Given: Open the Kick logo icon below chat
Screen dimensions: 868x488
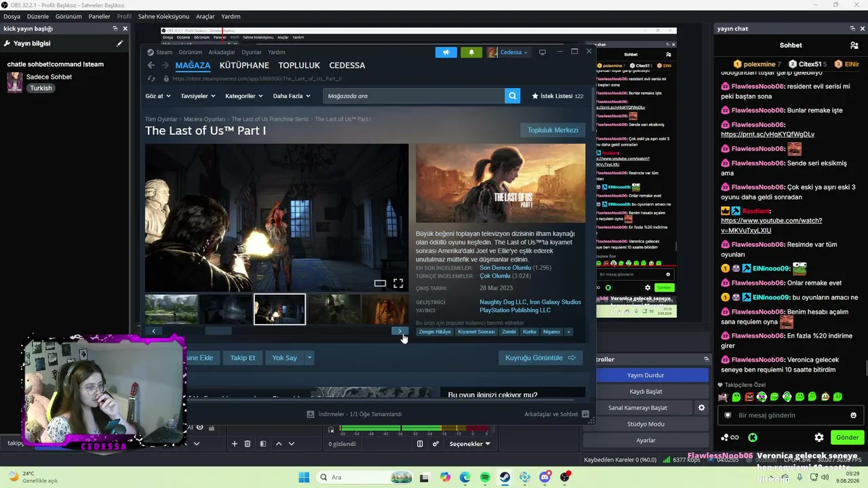Looking at the screenshot, I should pos(753,438).
